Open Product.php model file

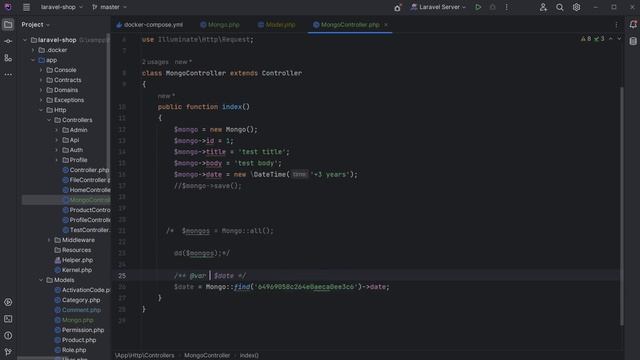pyautogui.click(x=75, y=340)
